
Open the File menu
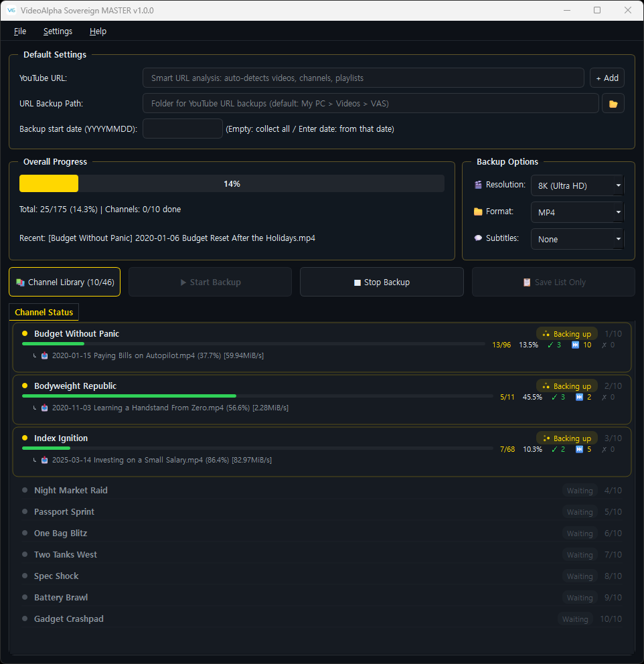click(20, 31)
